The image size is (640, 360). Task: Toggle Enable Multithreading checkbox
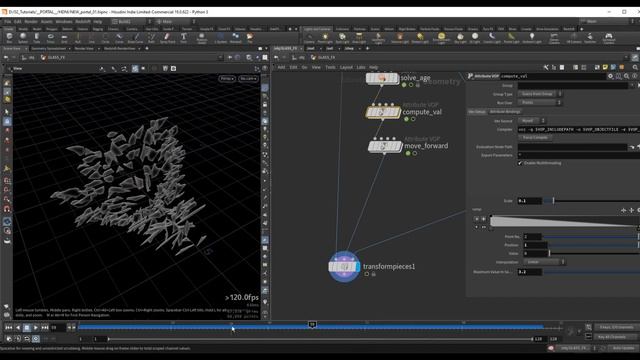click(x=520, y=163)
